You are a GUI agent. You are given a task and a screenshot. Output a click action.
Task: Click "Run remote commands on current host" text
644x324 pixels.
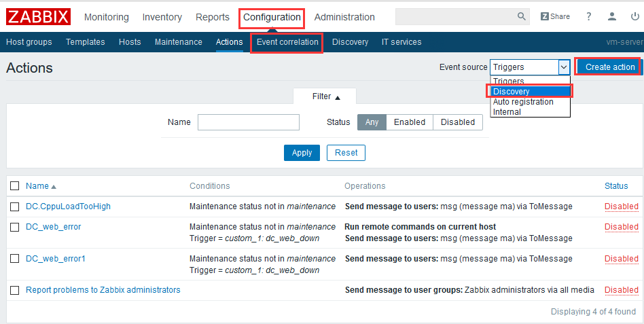coord(420,227)
